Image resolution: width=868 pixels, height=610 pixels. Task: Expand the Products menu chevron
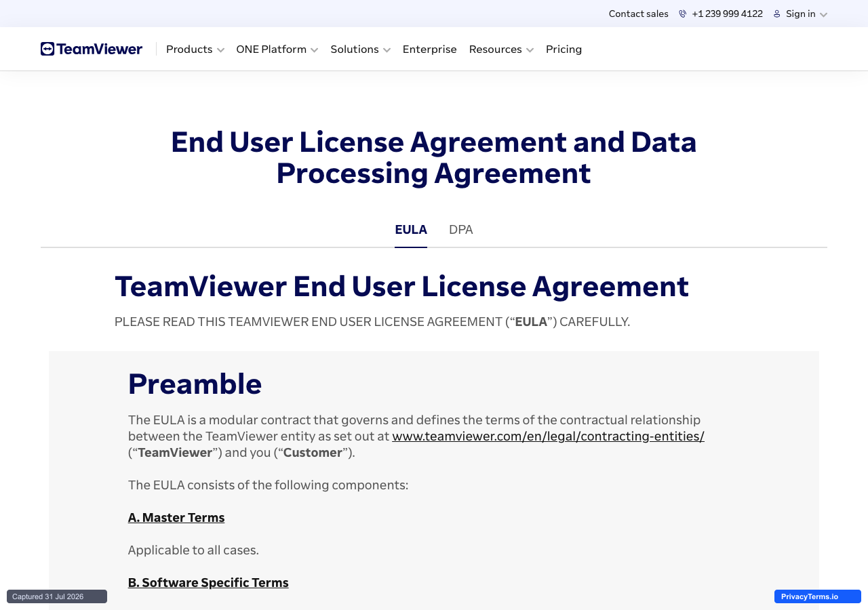pos(220,50)
